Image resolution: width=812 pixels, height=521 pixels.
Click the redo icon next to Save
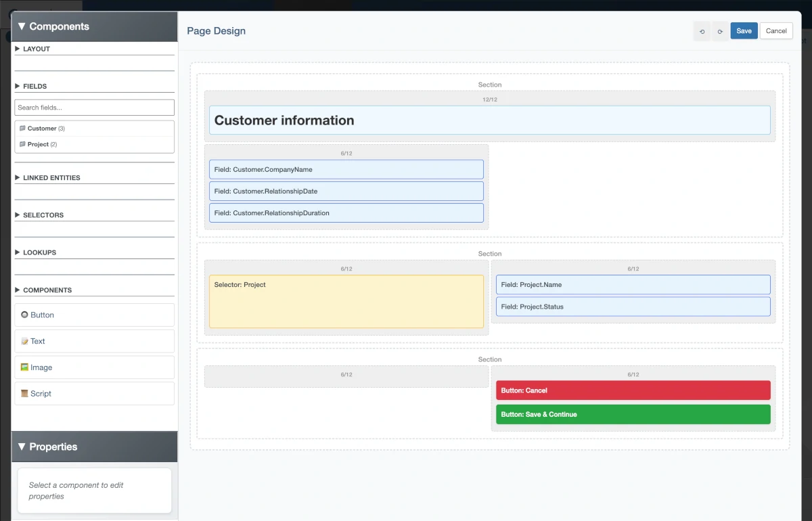pos(720,31)
